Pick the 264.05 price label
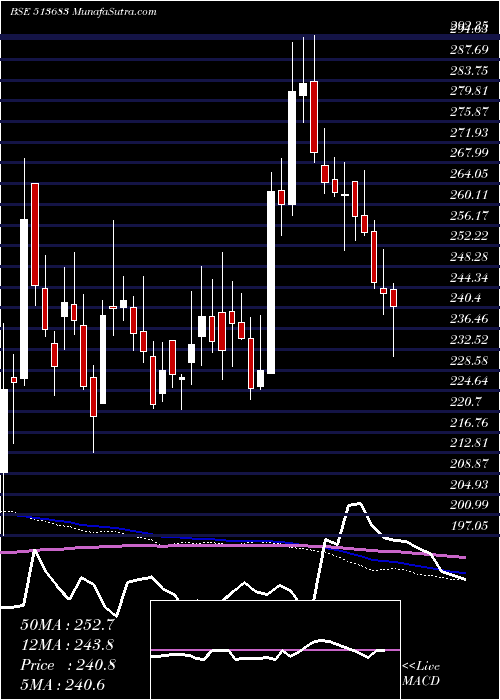Image resolution: width=500 pixels, height=700 pixels. (469, 174)
